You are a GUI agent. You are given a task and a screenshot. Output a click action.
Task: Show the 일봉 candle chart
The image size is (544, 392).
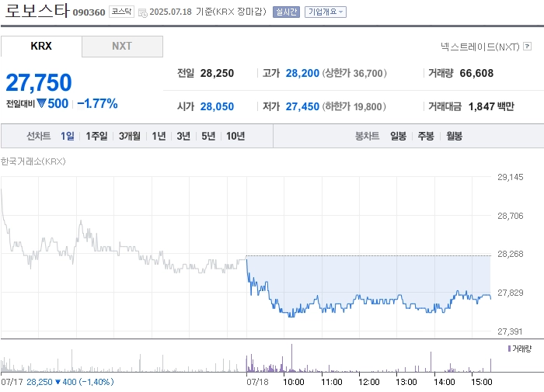pos(398,136)
